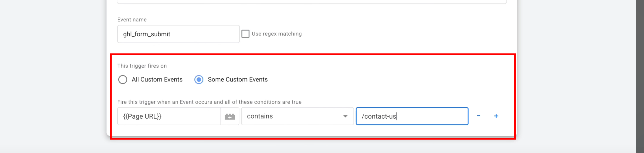
Task: Click the Event name field with ghl_form_submit
Action: tap(178, 34)
